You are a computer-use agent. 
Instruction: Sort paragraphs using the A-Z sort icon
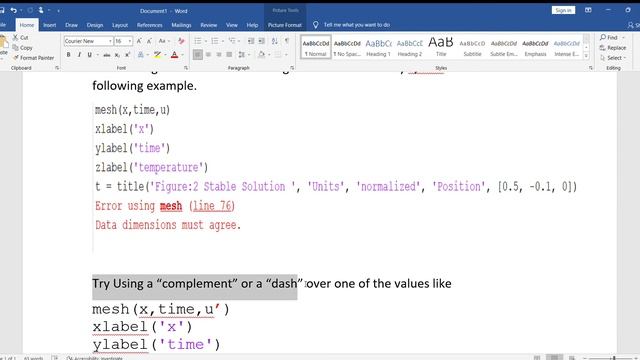tap(275, 41)
